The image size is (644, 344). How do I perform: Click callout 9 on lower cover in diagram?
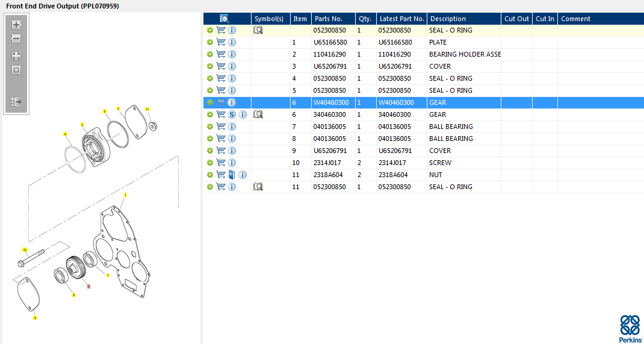click(x=35, y=317)
